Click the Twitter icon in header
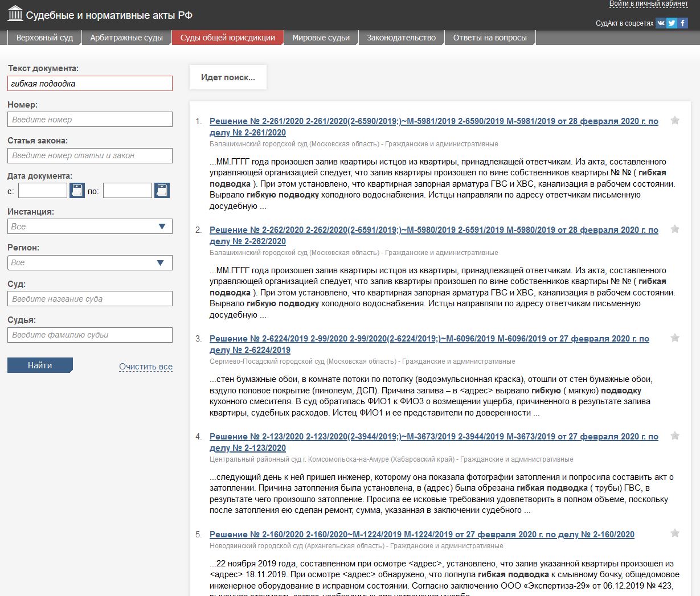This screenshot has height=596, width=700. 672,23
